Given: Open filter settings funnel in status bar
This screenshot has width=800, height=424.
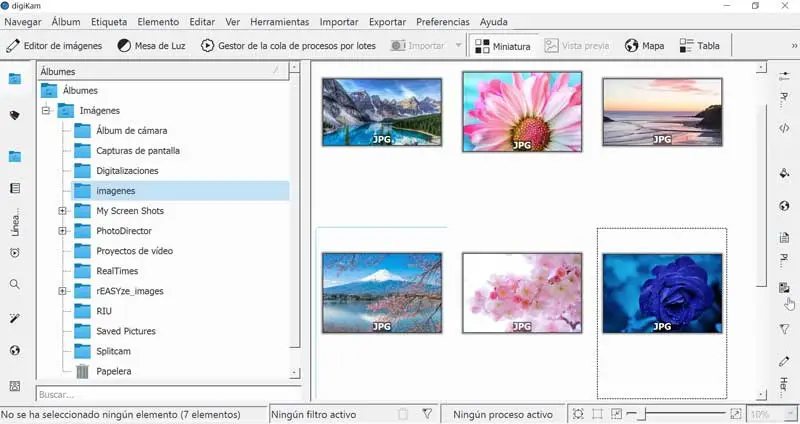Looking at the screenshot, I should pos(427,414).
